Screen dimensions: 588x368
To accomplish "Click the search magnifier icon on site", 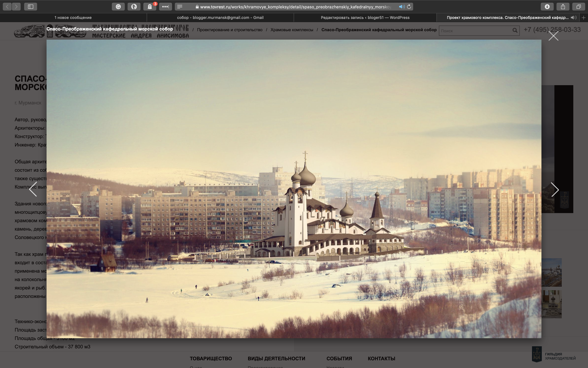I will 515,30.
